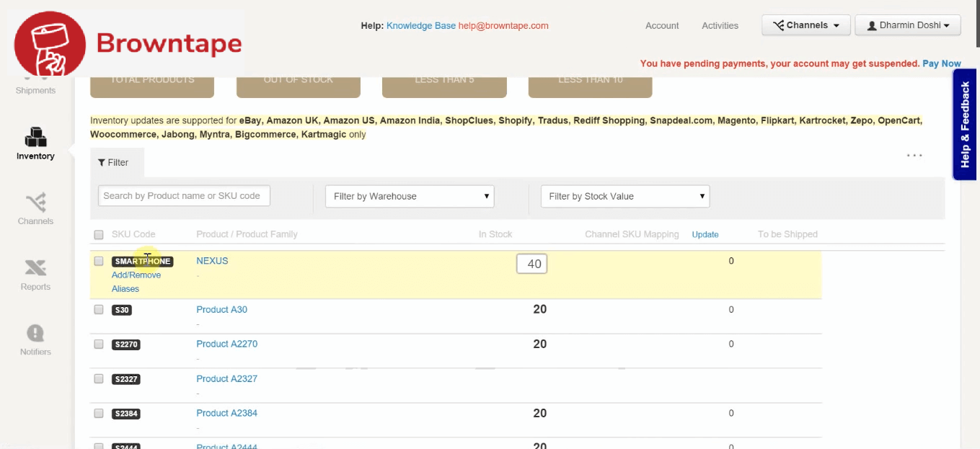Click Product A30 stock value 20
The height and width of the screenshot is (449, 980).
tap(539, 309)
